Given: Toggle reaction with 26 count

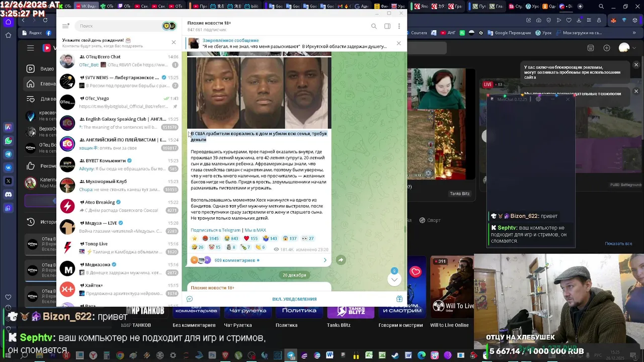Looking at the screenshot, I should point(198,247).
